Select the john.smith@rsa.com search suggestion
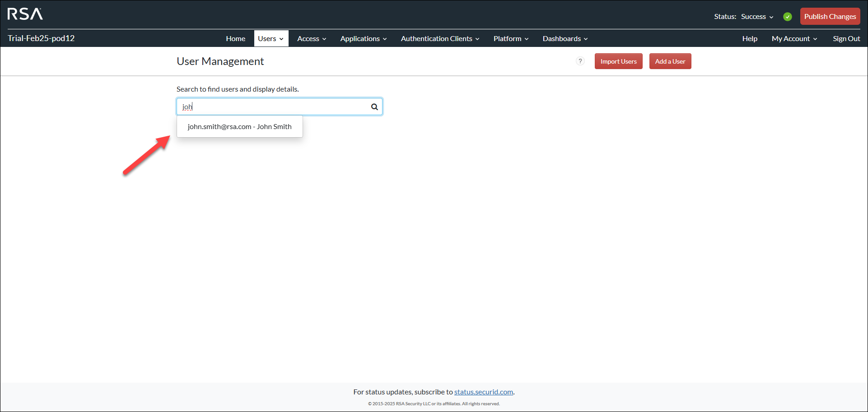 (239, 127)
